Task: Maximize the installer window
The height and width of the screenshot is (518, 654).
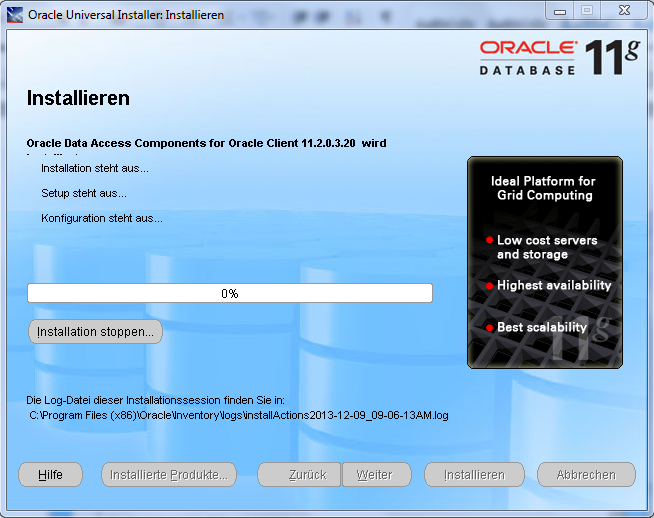Action: (x=587, y=11)
